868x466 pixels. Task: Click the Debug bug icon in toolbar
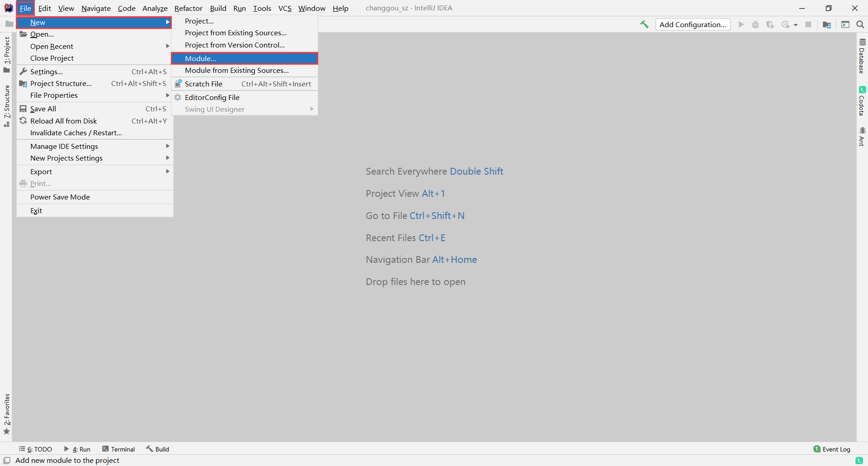[x=755, y=24]
